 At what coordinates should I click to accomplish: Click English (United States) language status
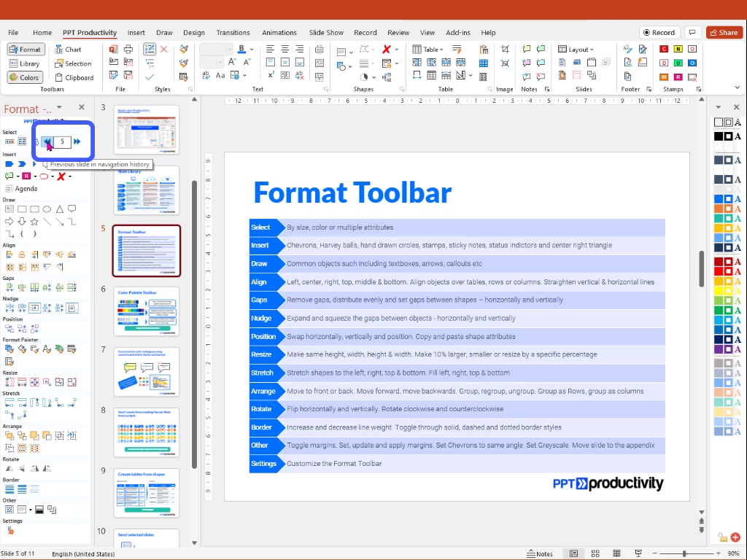click(x=83, y=554)
